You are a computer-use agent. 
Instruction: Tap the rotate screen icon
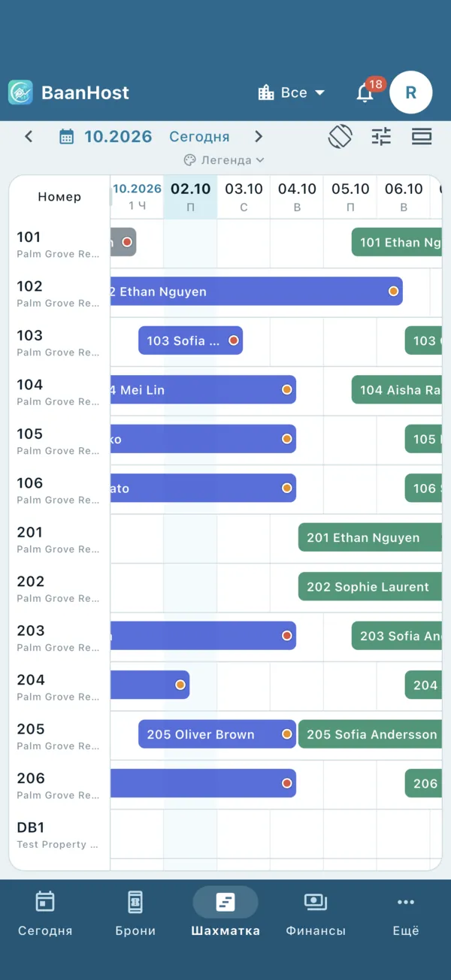click(341, 136)
